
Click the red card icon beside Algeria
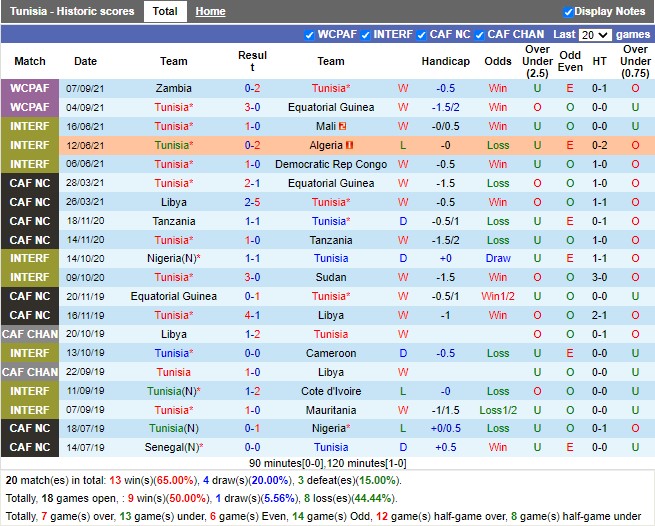click(x=350, y=145)
